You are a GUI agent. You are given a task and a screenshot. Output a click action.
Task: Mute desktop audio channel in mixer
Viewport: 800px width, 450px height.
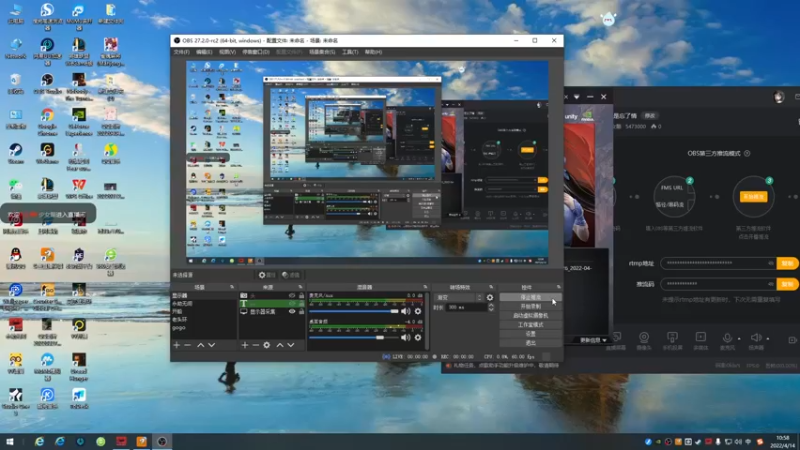(x=406, y=337)
